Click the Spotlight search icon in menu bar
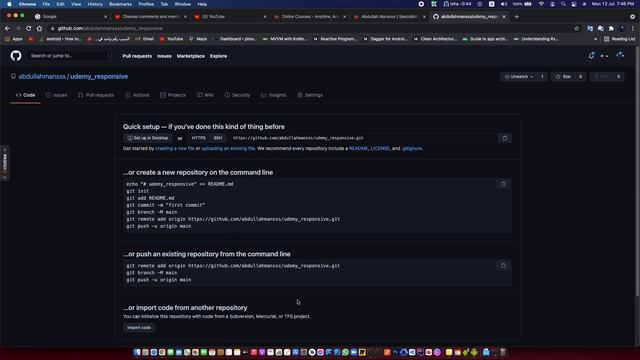The height and width of the screenshot is (360, 640). coord(563,4)
